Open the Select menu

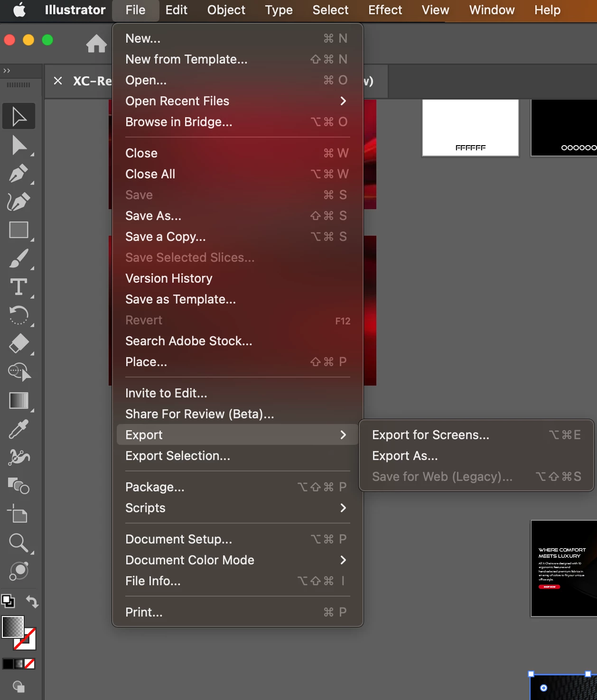pyautogui.click(x=330, y=10)
